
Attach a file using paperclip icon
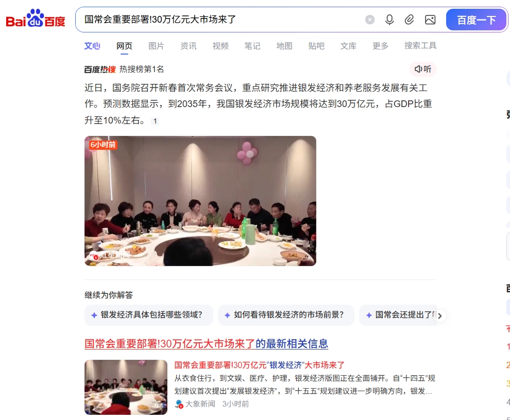(x=409, y=20)
